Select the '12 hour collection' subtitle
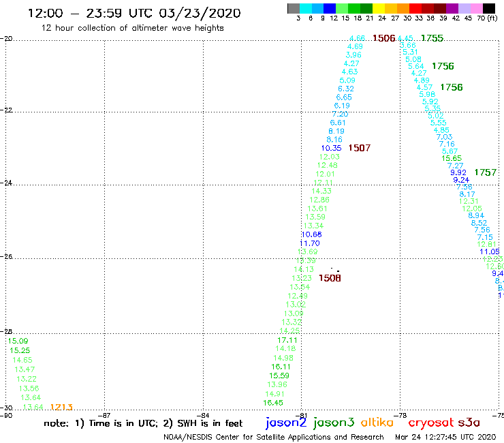504x443 pixels. [x=132, y=28]
